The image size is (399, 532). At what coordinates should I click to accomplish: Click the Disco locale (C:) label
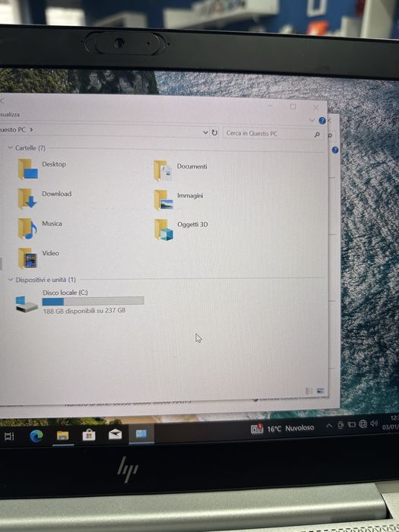[65, 292]
